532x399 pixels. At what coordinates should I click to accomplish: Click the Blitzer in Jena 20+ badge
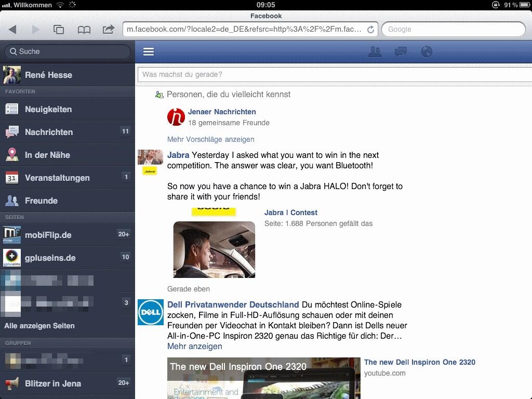[124, 383]
